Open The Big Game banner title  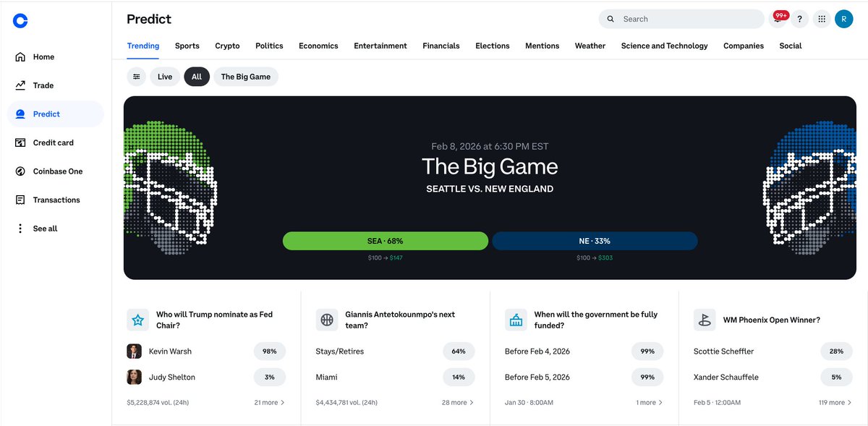pyautogui.click(x=490, y=166)
